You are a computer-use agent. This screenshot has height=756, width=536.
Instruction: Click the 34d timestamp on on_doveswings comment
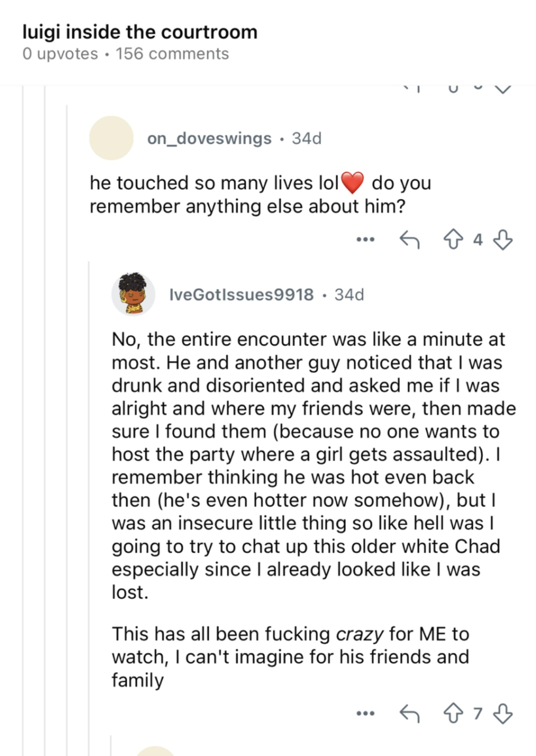click(x=307, y=138)
